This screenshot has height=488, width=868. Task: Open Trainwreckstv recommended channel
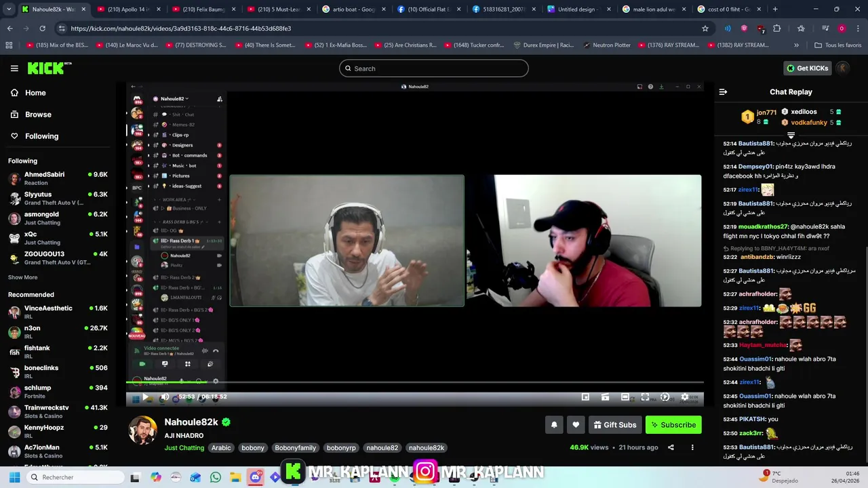[58, 411]
